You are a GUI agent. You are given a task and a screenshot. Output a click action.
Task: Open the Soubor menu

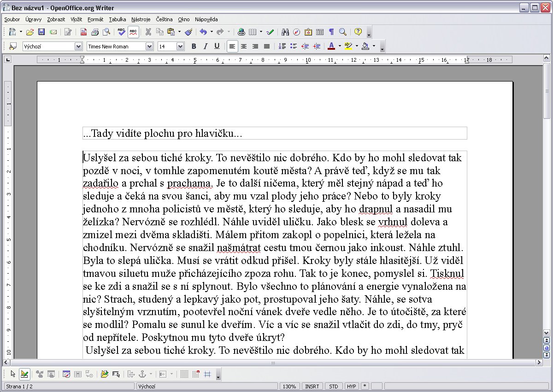pyautogui.click(x=12, y=19)
